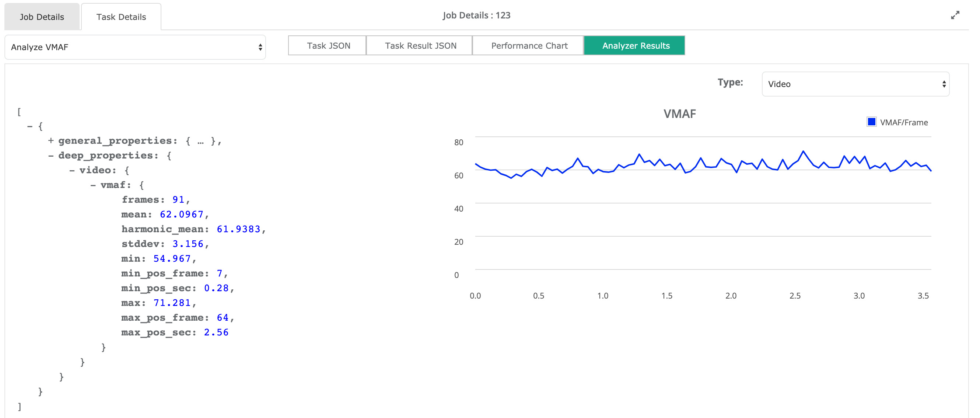Click the mean value 62.0967
Image resolution: width=980 pixels, height=418 pixels.
tap(182, 214)
